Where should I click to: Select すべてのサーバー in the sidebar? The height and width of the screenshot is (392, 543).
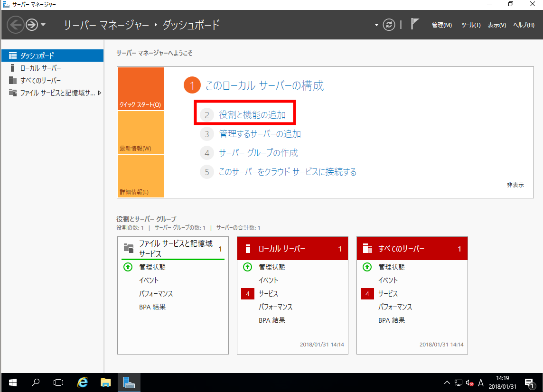click(52, 80)
